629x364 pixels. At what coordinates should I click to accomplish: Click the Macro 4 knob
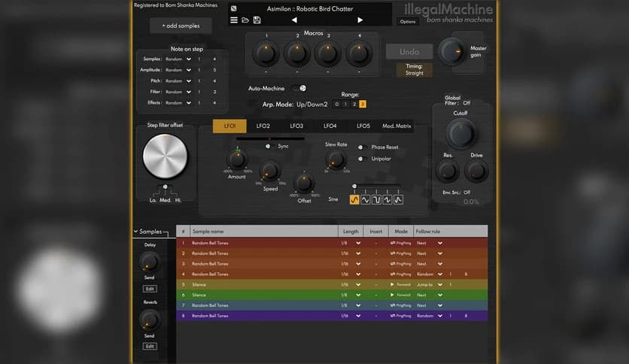pyautogui.click(x=359, y=53)
